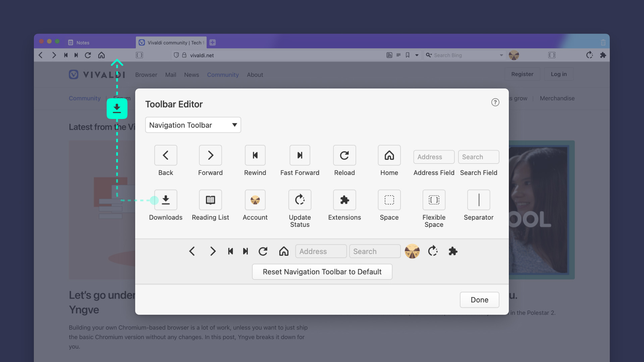The height and width of the screenshot is (362, 644).
Task: Click the Address field in preview toolbar
Action: (321, 251)
